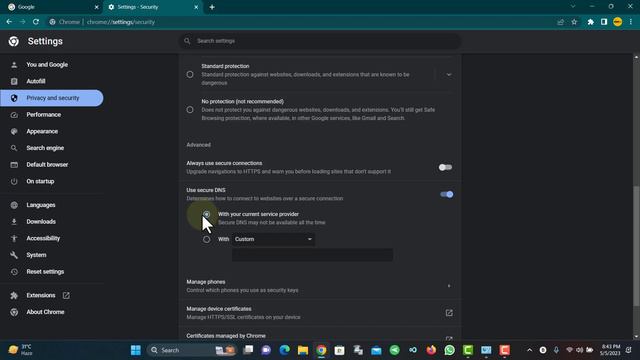Viewport: 640px width, 360px height.
Task: Open Search engine settings
Action: [x=45, y=148]
